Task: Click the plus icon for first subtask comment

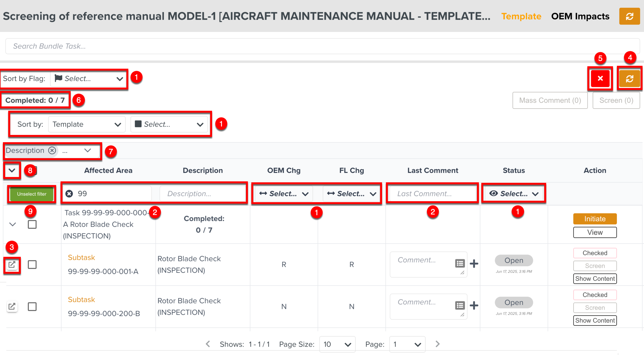Action: 474,264
